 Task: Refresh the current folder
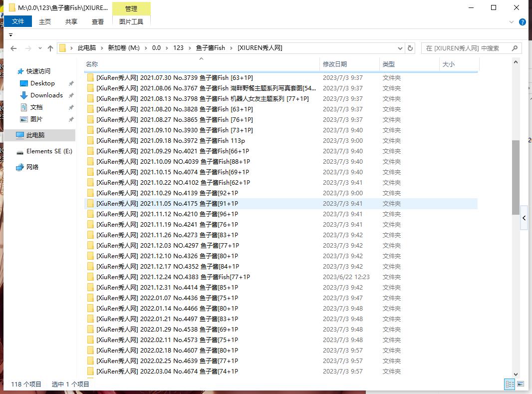point(410,48)
